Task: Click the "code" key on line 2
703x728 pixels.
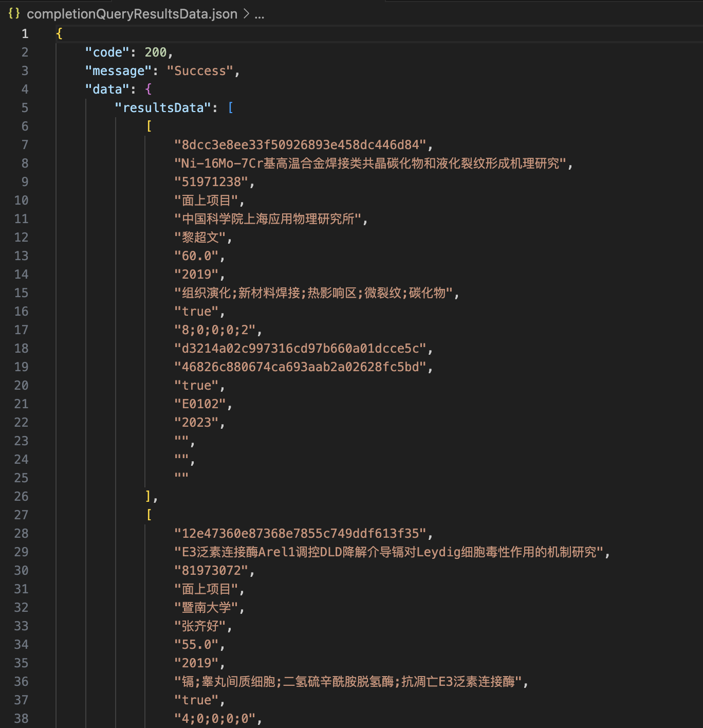Action: 107,52
